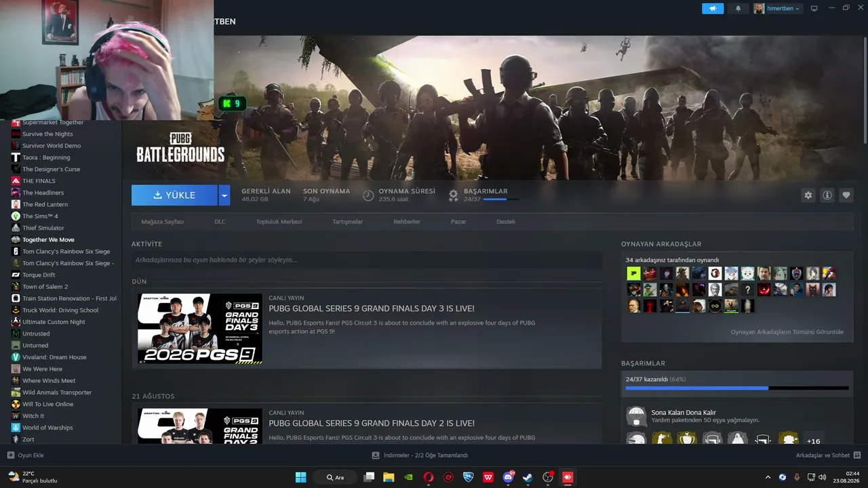The width and height of the screenshot is (868, 488).
Task: Open the DLC tab
Action: coord(220,222)
